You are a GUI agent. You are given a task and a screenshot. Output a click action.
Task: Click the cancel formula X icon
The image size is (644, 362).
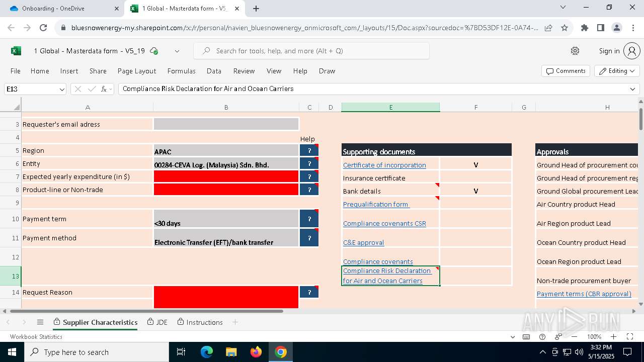(77, 89)
